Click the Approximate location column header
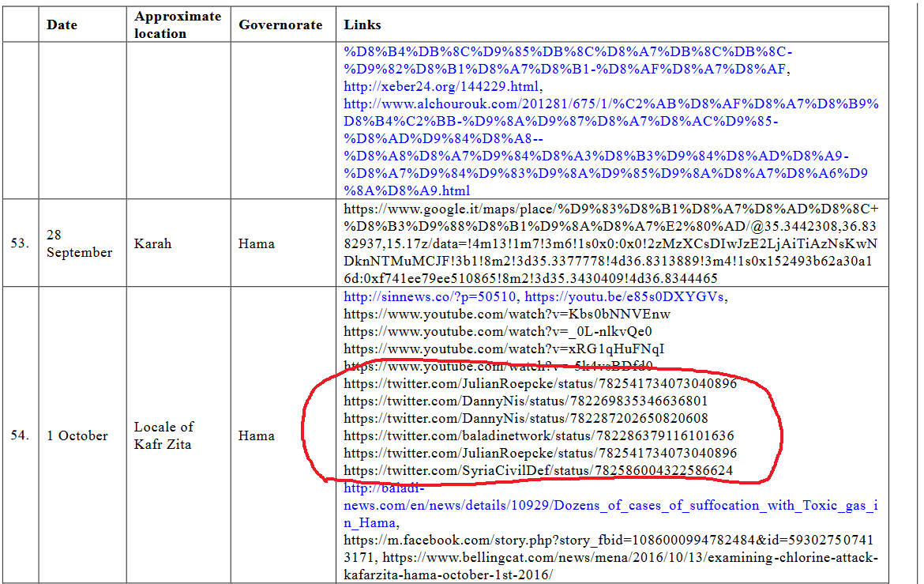 tap(178, 24)
